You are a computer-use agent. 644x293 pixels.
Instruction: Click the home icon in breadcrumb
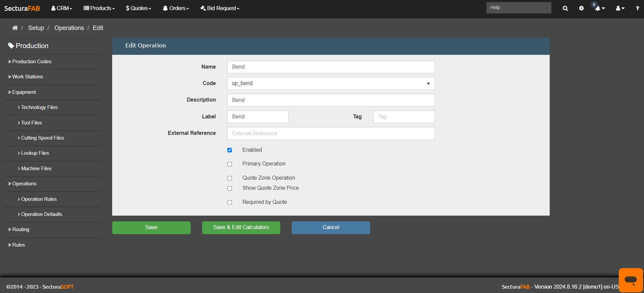coord(15,28)
